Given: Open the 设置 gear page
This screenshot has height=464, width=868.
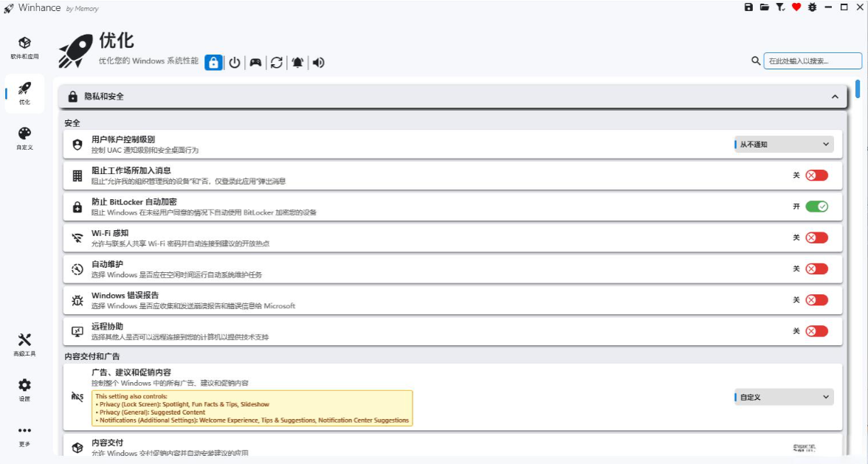Looking at the screenshot, I should (x=24, y=389).
